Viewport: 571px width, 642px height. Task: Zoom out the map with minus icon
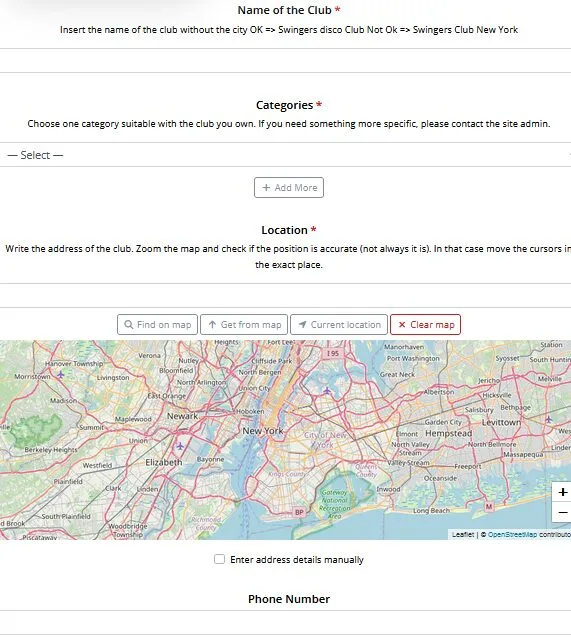pyautogui.click(x=562, y=512)
